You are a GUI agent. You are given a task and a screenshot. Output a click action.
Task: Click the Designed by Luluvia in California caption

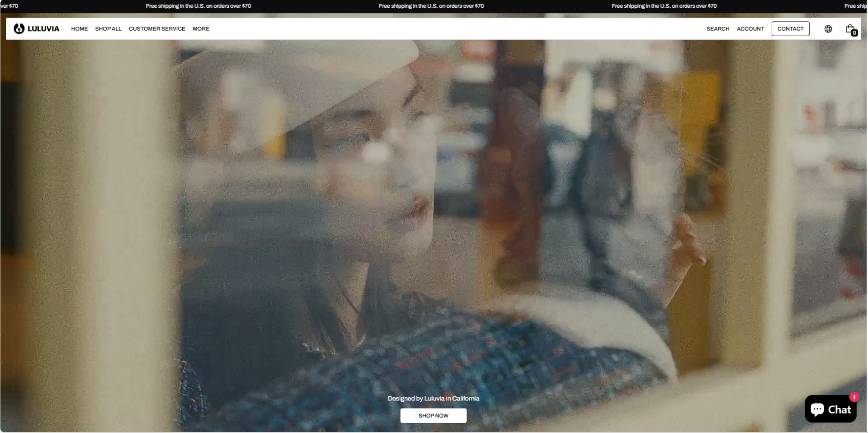(x=433, y=398)
